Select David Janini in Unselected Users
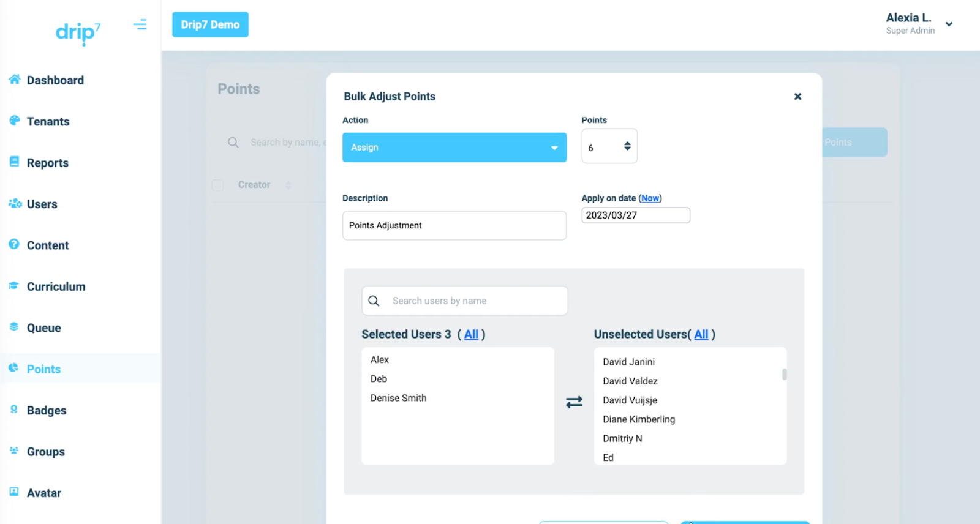Screen dimensions: 980x524 (629, 362)
